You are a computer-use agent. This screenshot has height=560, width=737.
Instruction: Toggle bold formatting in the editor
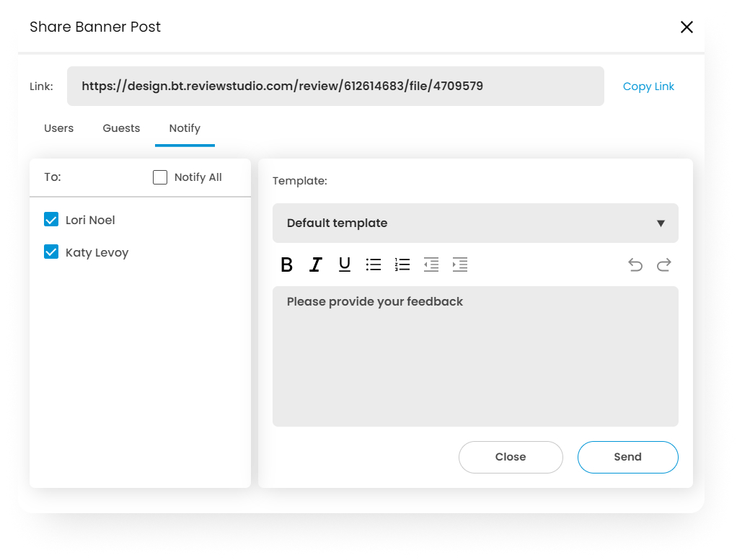286,265
